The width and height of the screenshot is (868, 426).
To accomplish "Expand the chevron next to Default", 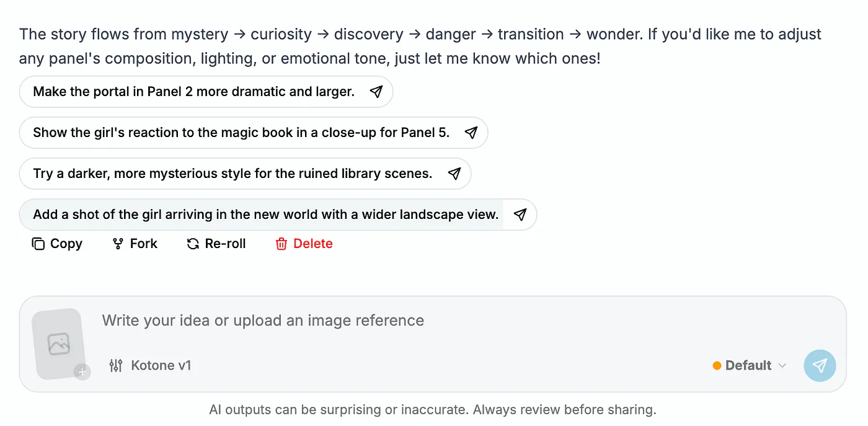I will coord(782,365).
